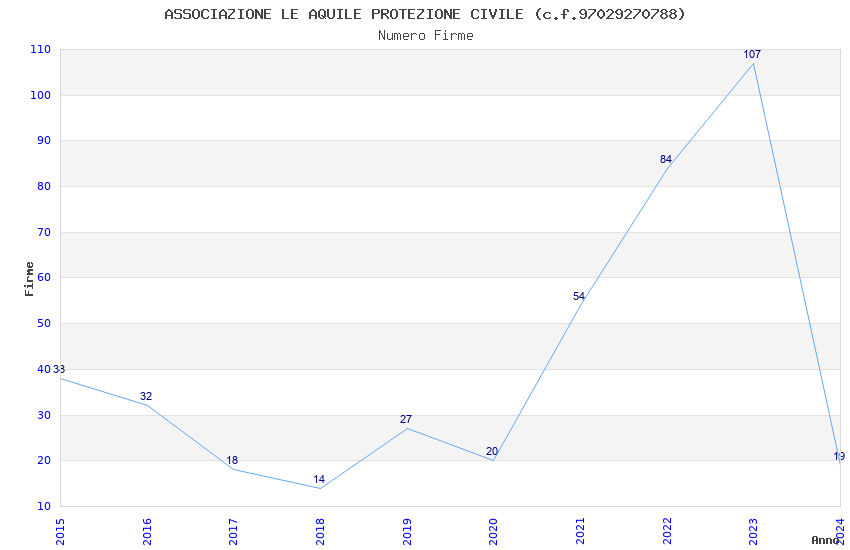Click the x-axis year 2022
This screenshot has width=850, height=550.
coord(667,532)
